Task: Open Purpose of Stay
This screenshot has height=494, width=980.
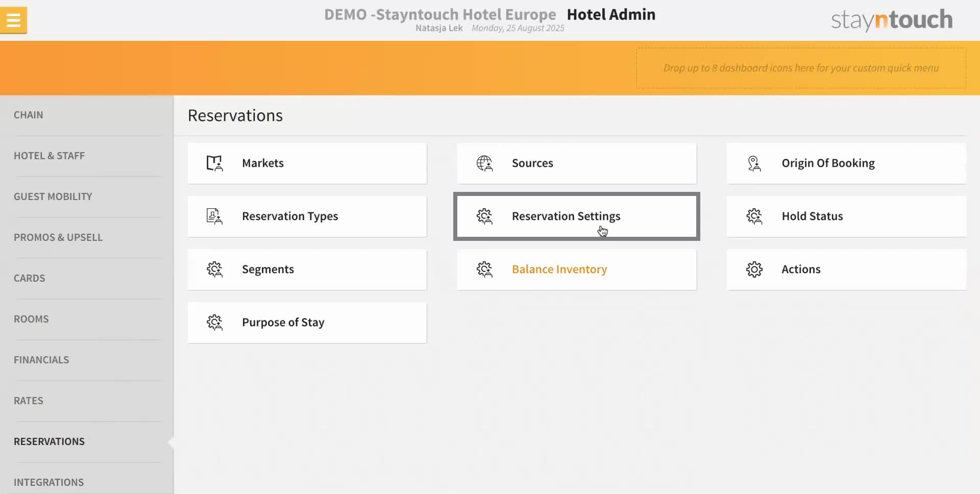Action: coord(307,323)
